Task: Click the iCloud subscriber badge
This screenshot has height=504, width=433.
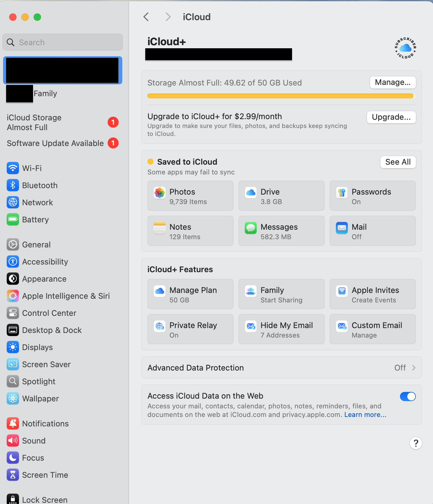Action: 405,48
